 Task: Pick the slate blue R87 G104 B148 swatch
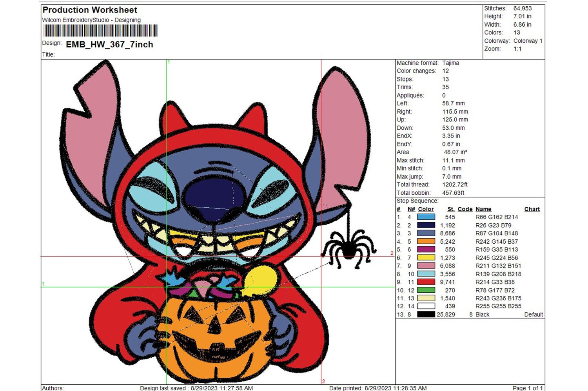coord(426,233)
